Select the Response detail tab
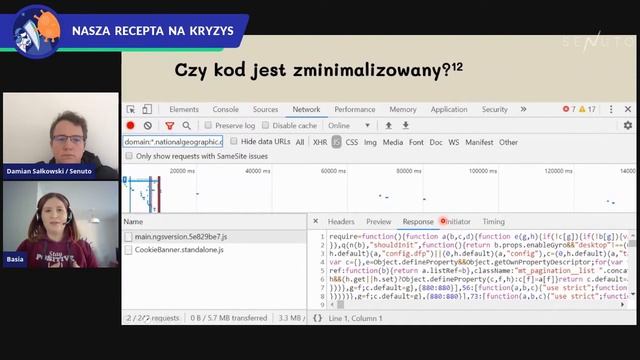 pos(418,222)
